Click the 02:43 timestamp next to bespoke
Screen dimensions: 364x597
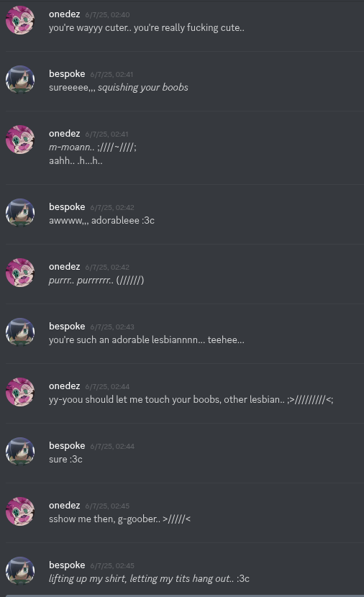click(x=112, y=327)
